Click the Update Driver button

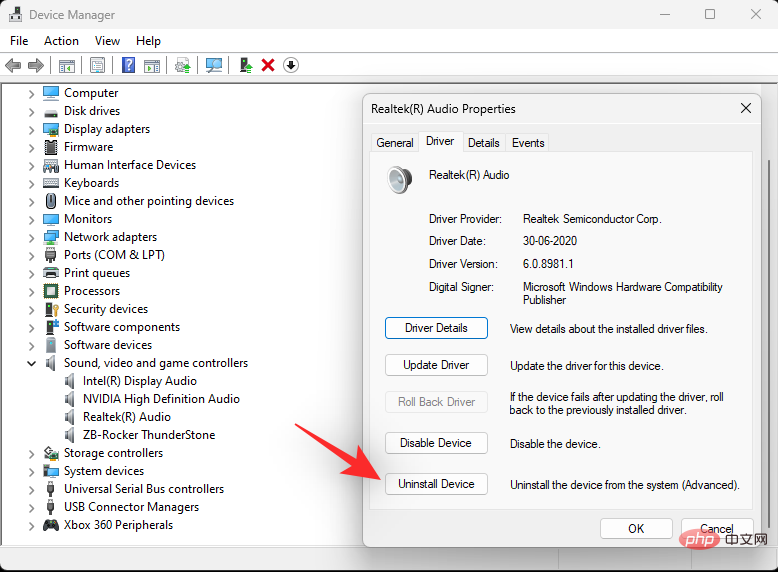click(x=436, y=365)
